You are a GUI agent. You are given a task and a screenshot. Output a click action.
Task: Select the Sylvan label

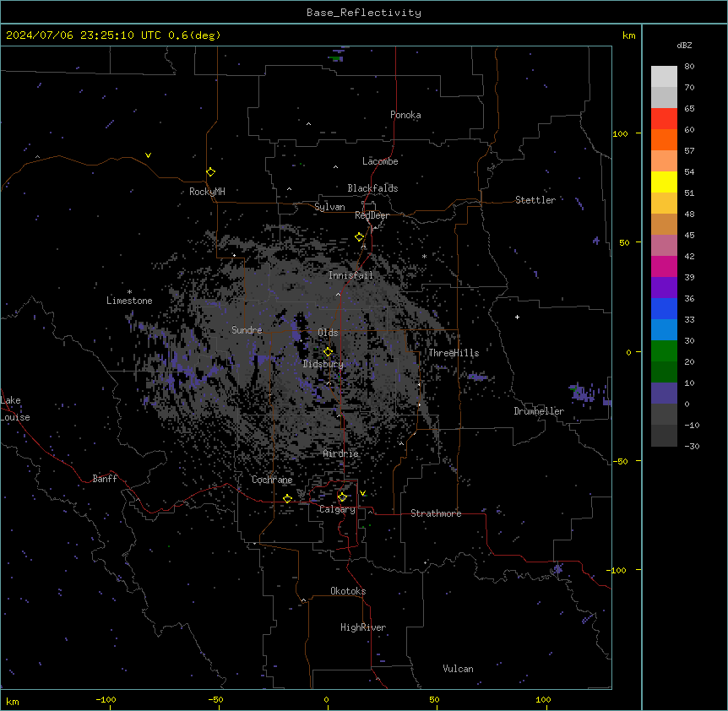pyautogui.click(x=329, y=207)
